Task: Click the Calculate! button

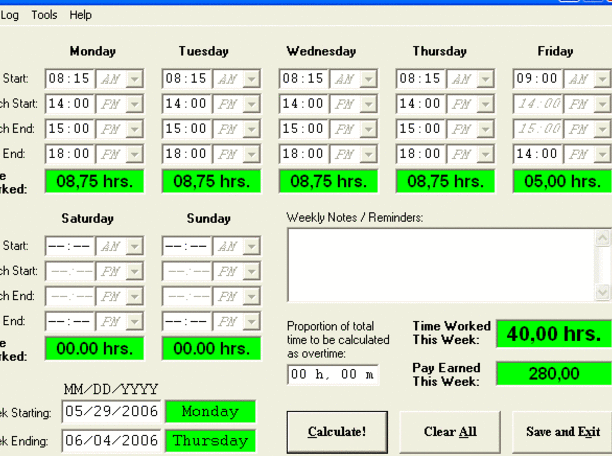Action: [x=337, y=432]
